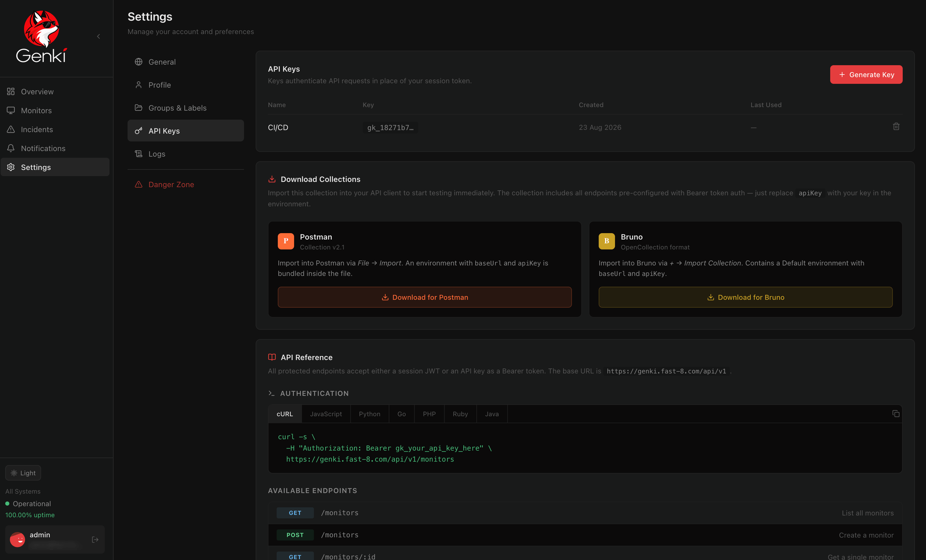The height and width of the screenshot is (560, 926).
Task: Show the Go code sample
Action: coord(401,414)
